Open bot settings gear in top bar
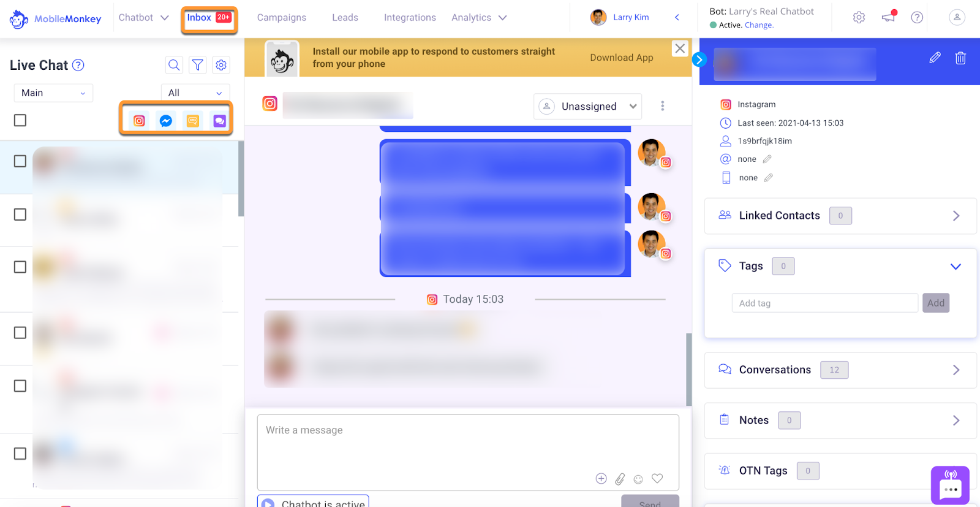 tap(859, 17)
